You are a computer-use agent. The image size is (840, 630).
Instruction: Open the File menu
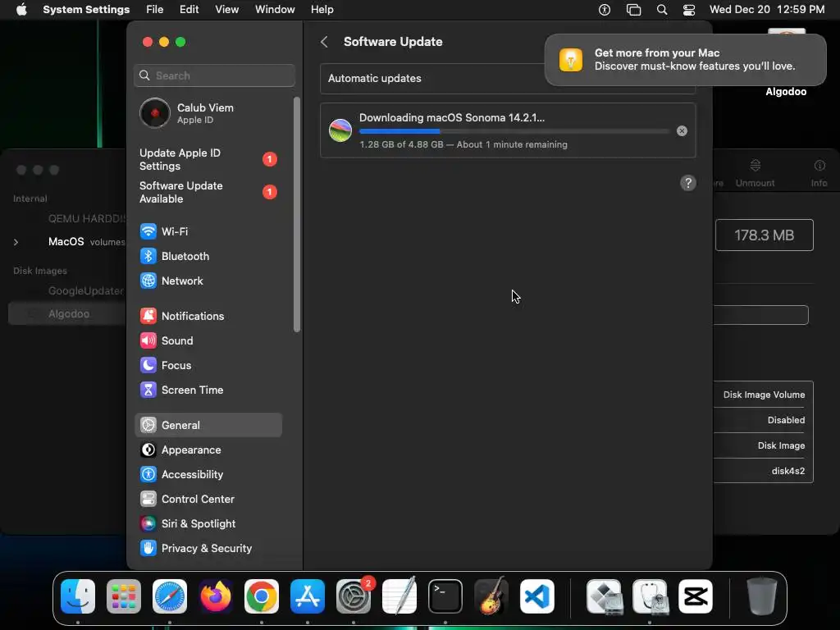click(x=155, y=10)
